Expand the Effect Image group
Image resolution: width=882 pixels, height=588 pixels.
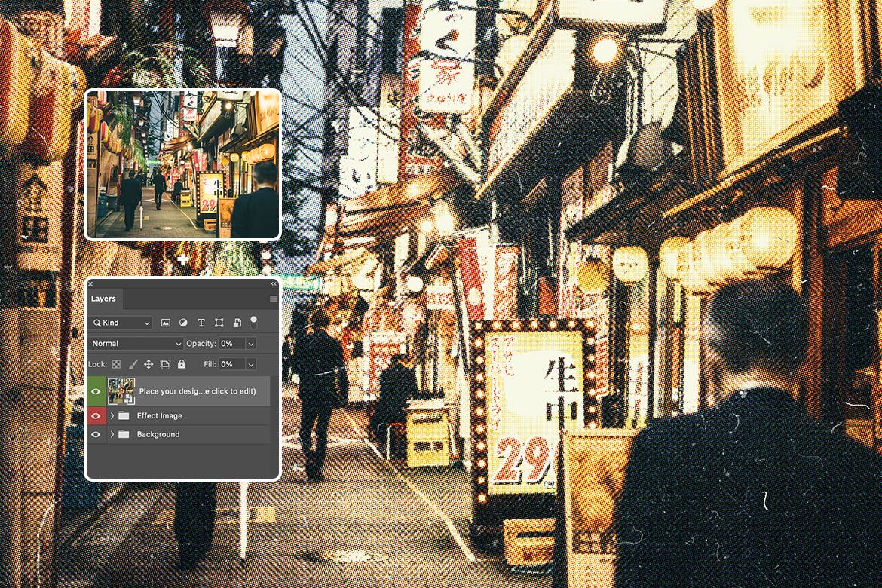pos(112,415)
